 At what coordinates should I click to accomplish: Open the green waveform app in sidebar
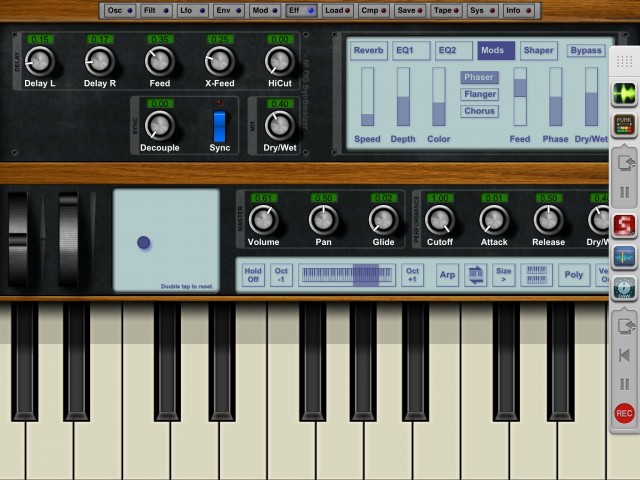tap(625, 95)
